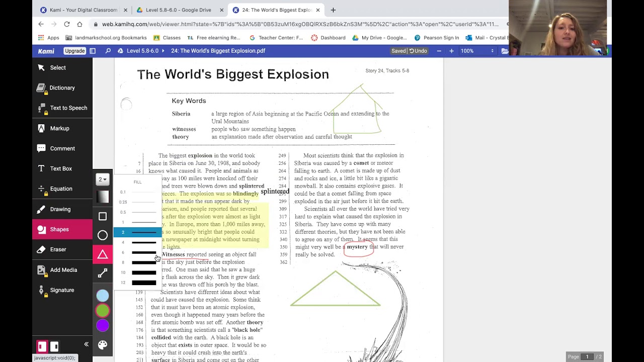Select stroke thickness 6
This screenshot has width=644, height=362.
[x=138, y=252]
